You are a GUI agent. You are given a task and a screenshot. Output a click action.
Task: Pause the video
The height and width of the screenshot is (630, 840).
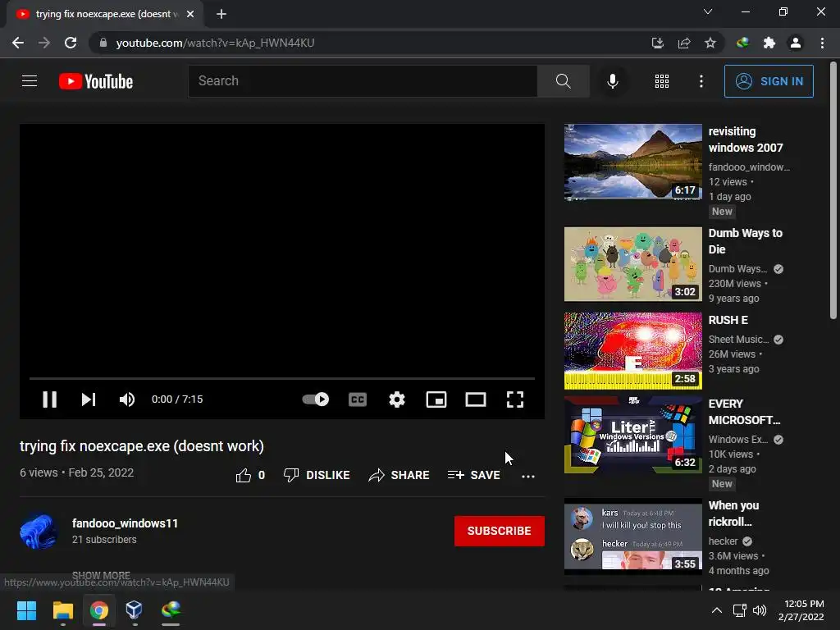(x=49, y=399)
